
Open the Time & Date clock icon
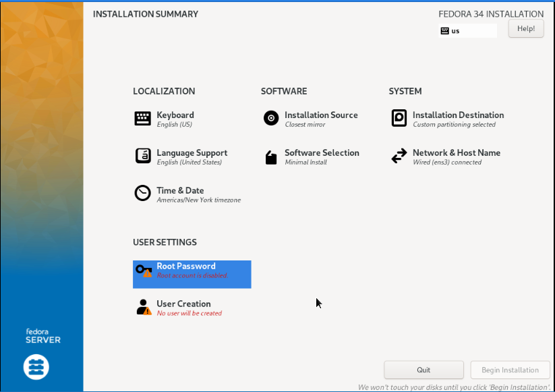coord(143,194)
